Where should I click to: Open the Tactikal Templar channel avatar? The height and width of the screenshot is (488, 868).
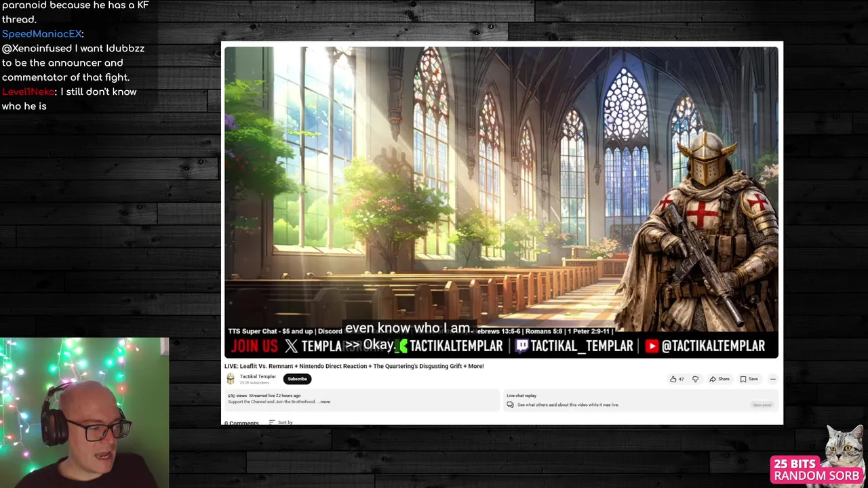[231, 379]
